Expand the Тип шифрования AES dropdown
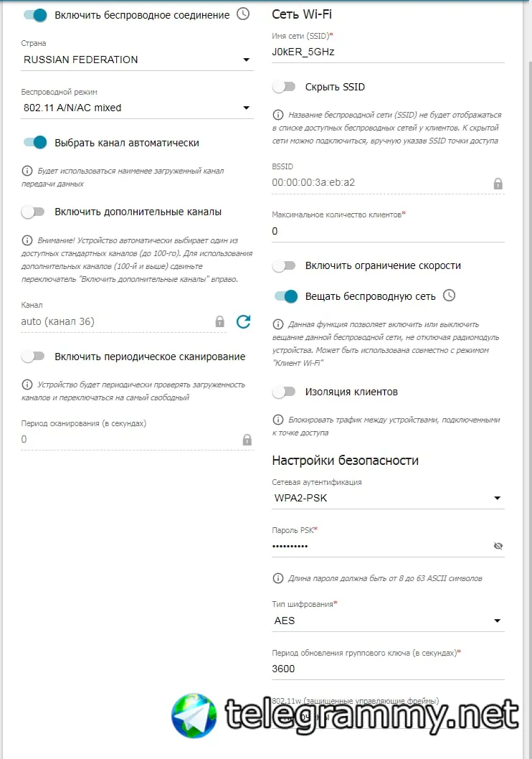 point(388,621)
